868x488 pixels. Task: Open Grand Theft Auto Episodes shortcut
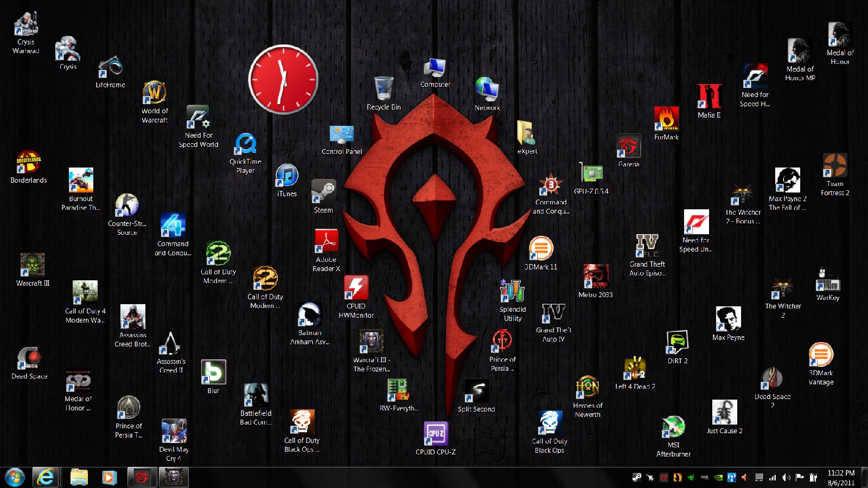[647, 255]
